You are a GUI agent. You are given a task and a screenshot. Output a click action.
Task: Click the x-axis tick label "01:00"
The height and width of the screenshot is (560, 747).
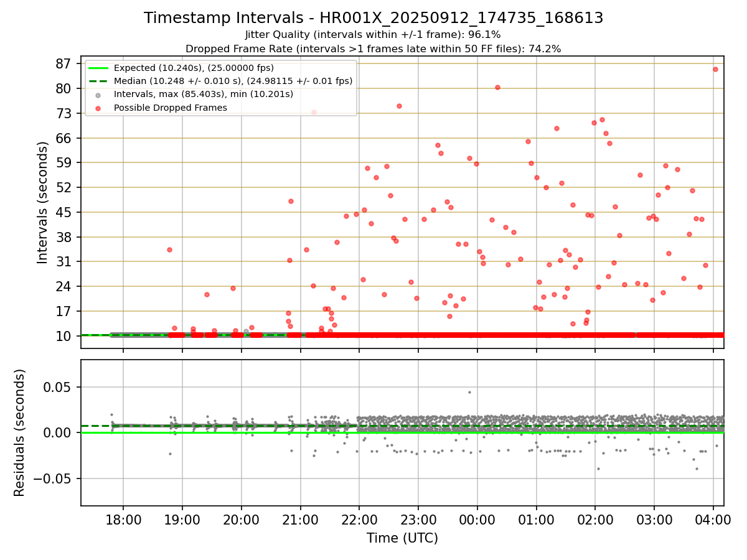pyautogui.click(x=536, y=519)
